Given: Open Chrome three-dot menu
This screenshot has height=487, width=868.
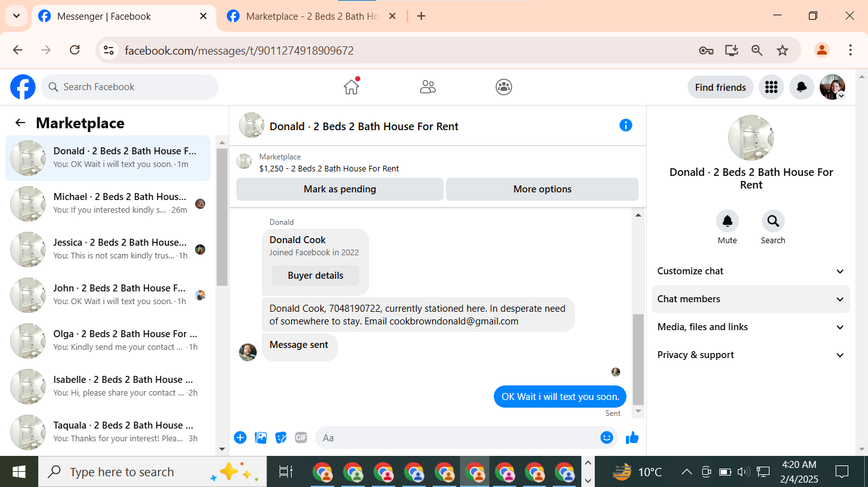Looking at the screenshot, I should (x=850, y=50).
